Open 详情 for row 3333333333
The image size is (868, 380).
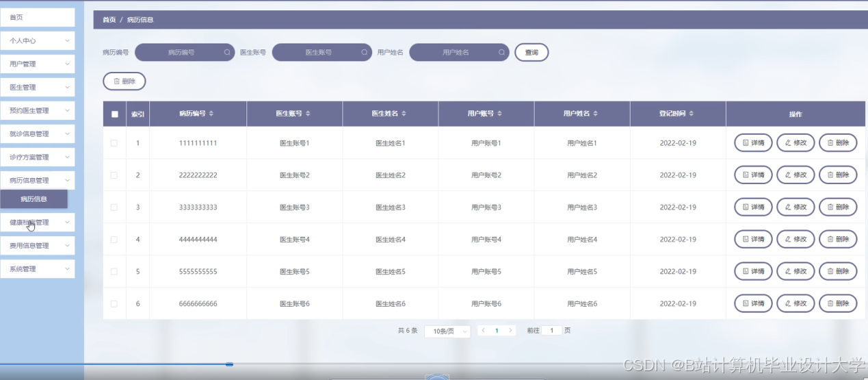[x=753, y=207]
